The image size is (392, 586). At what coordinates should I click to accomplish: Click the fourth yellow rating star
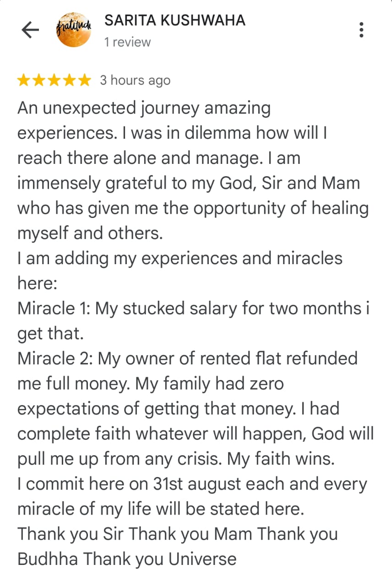point(70,81)
